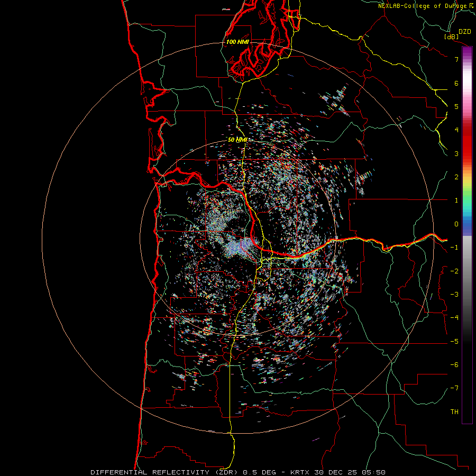Click the 1 value on the color scale
476x476 pixels.
pos(456,200)
